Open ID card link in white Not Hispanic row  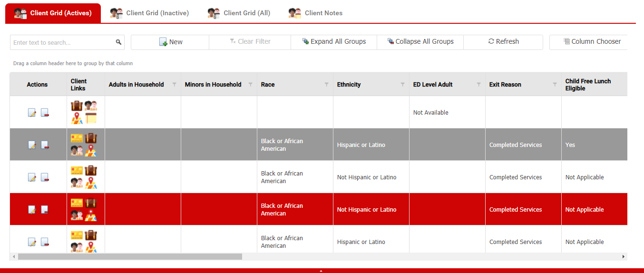pos(77,171)
